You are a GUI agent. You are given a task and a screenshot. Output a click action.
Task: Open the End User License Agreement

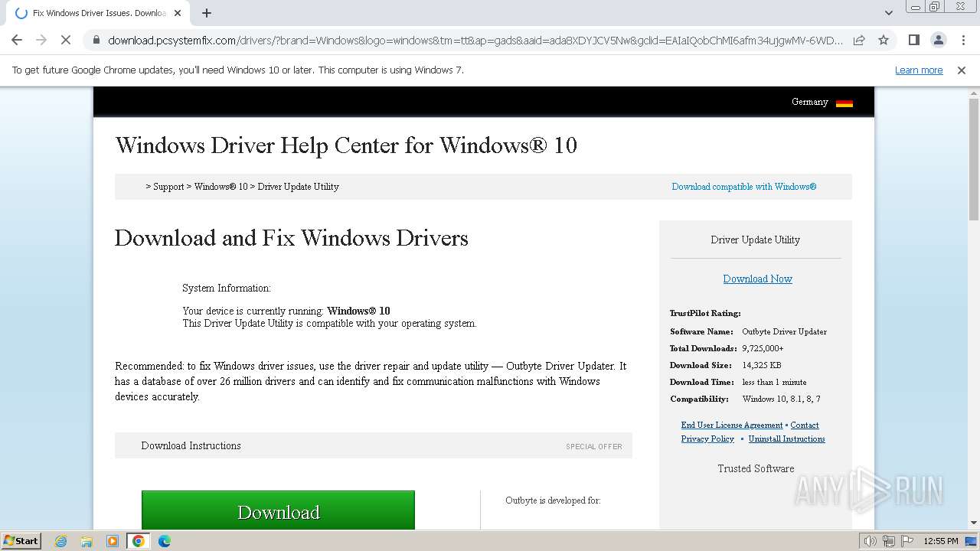[732, 425]
